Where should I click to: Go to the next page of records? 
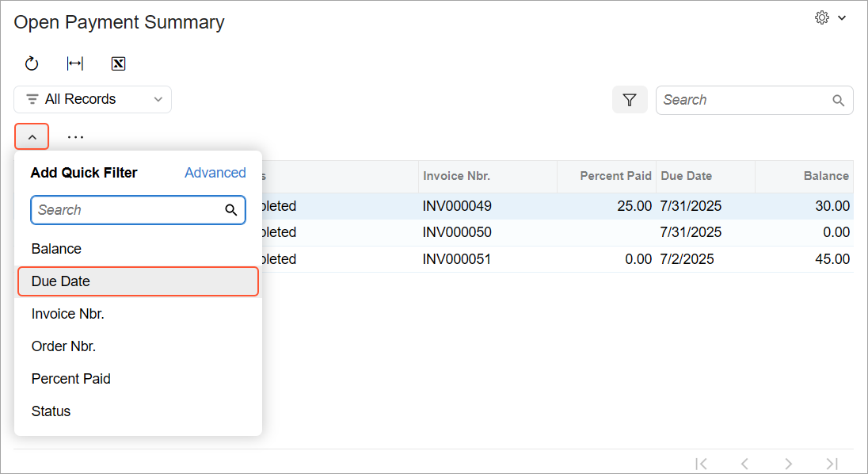[788, 464]
